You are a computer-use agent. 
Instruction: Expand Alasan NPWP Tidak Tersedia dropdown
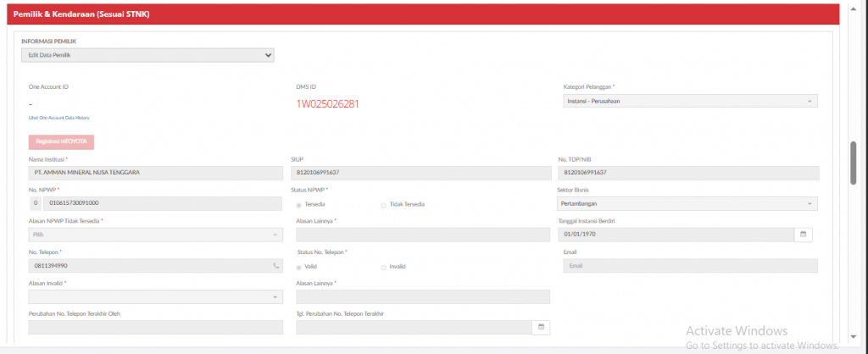click(155, 235)
